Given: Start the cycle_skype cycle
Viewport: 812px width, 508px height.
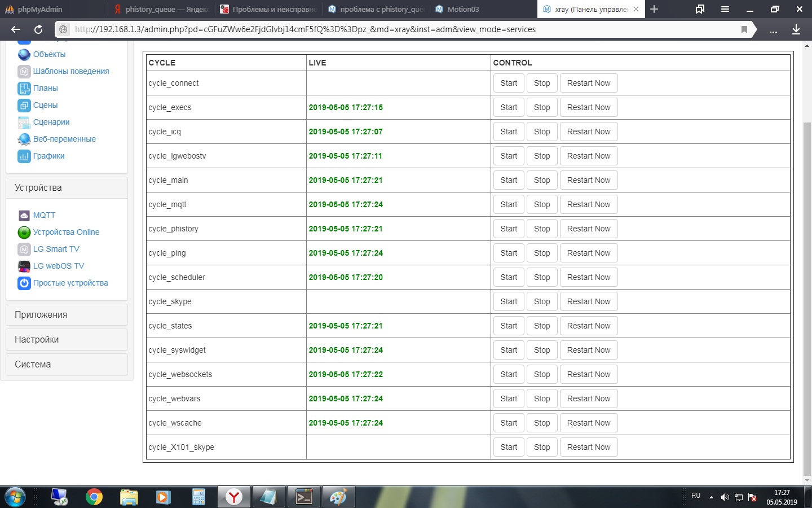Looking at the screenshot, I should (509, 301).
